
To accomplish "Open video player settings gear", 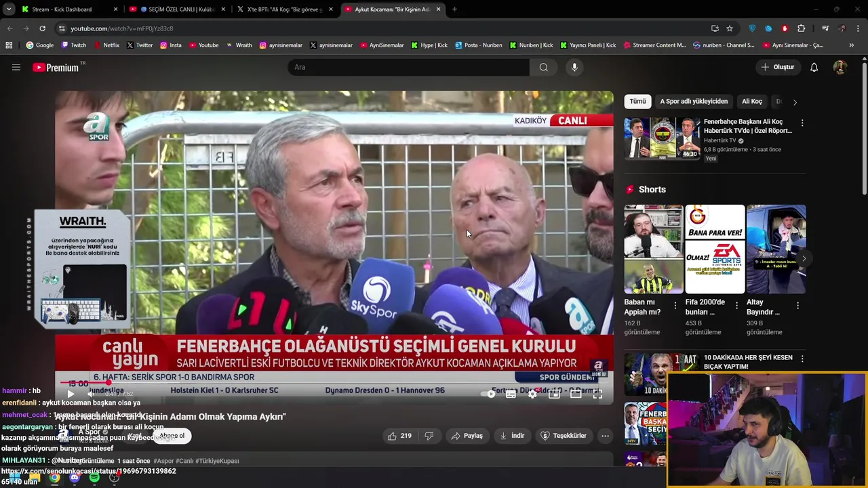I will (x=532, y=394).
